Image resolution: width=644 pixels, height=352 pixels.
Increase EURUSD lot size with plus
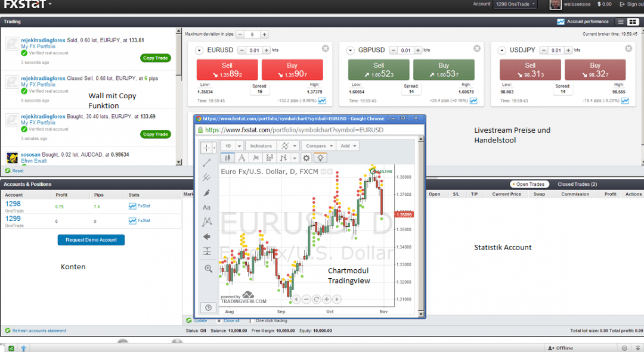click(x=267, y=50)
